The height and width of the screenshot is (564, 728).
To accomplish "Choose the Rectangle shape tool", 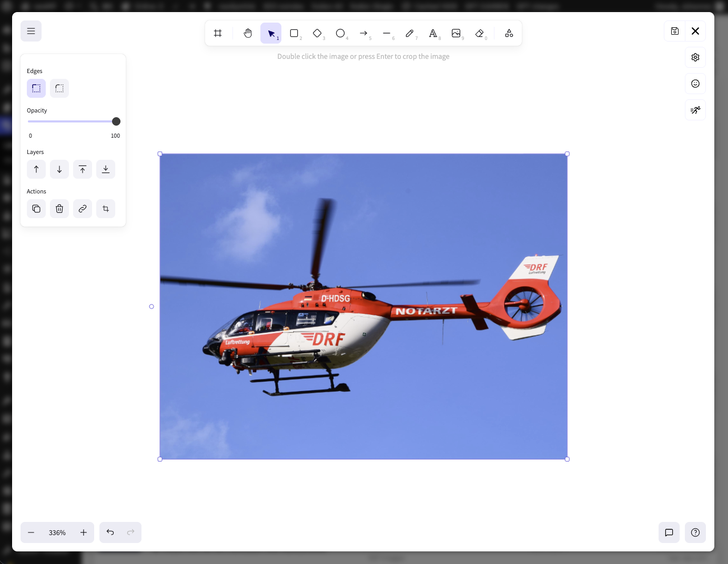I will point(294,33).
